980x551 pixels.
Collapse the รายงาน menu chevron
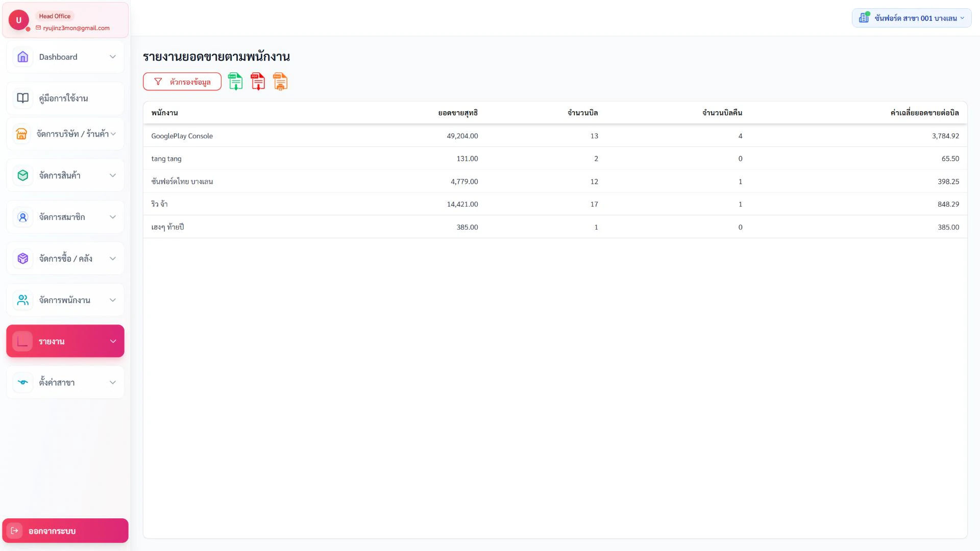click(113, 341)
